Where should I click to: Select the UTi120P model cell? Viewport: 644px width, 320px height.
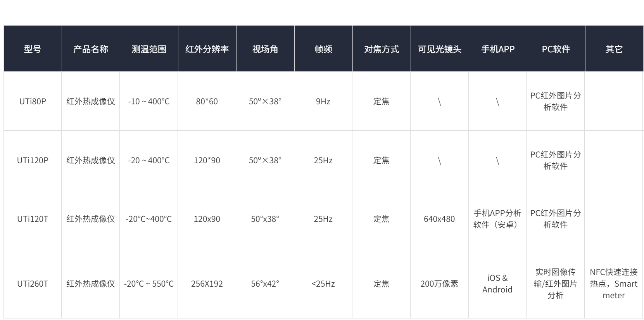pyautogui.click(x=33, y=161)
